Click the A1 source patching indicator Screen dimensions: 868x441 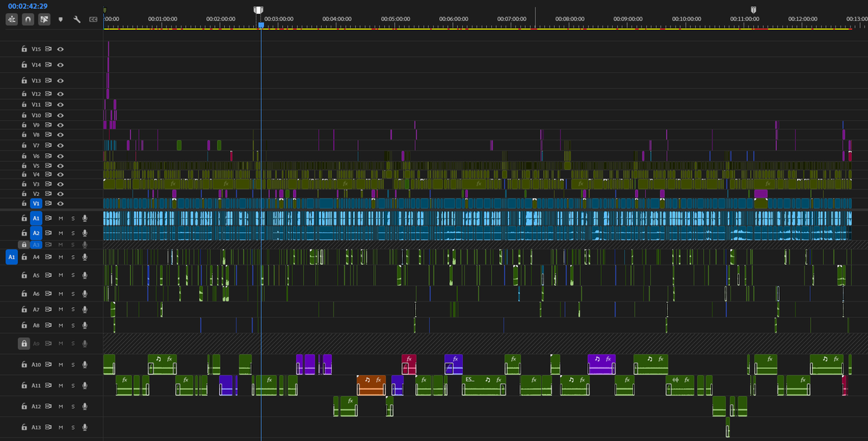point(12,257)
